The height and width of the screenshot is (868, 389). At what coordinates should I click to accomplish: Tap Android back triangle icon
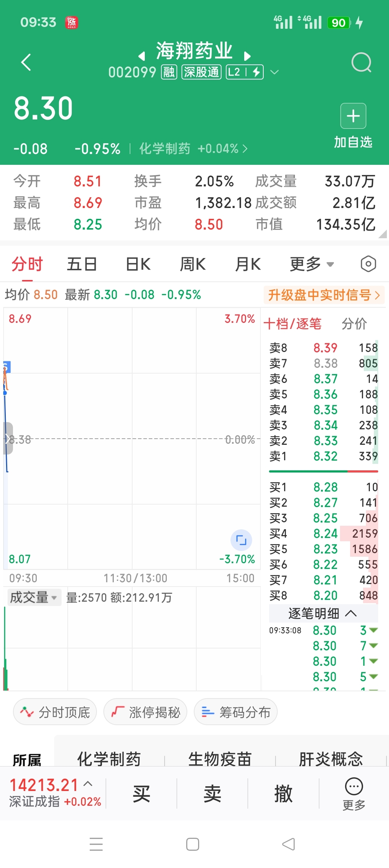289,844
